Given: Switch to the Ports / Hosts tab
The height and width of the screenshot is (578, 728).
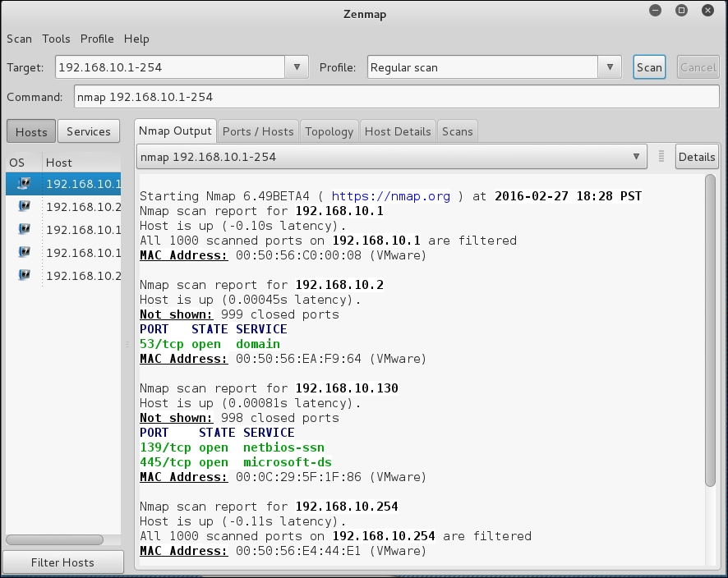Looking at the screenshot, I should point(258,131).
